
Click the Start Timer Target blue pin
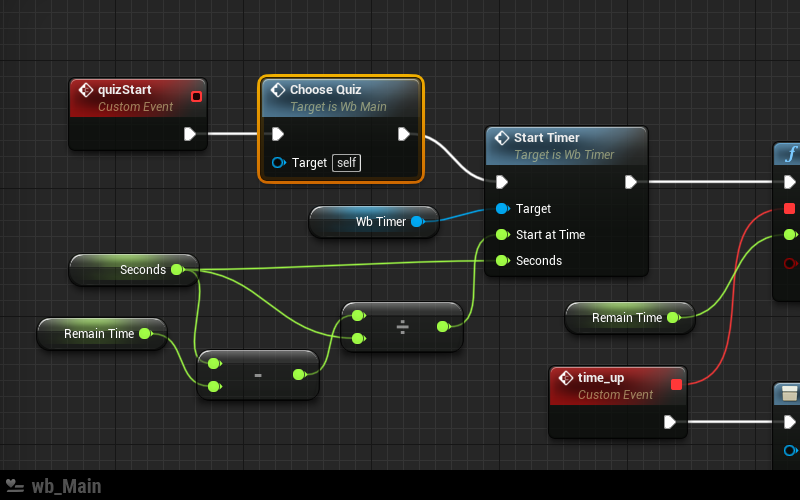[503, 208]
